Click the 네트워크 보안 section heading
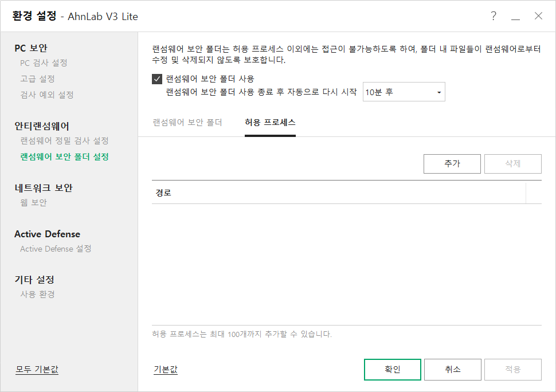Image resolution: width=556 pixels, height=392 pixels. (x=44, y=188)
